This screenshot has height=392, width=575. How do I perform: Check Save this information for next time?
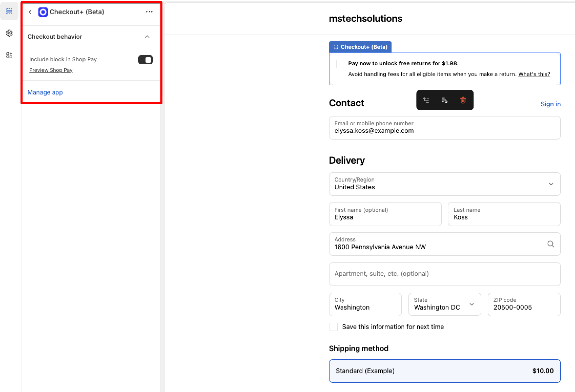coord(333,327)
